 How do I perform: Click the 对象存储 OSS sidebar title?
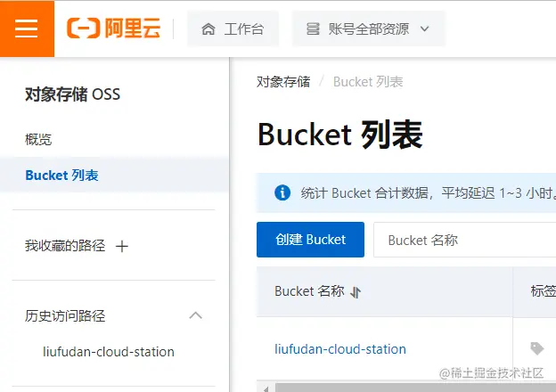(72, 94)
